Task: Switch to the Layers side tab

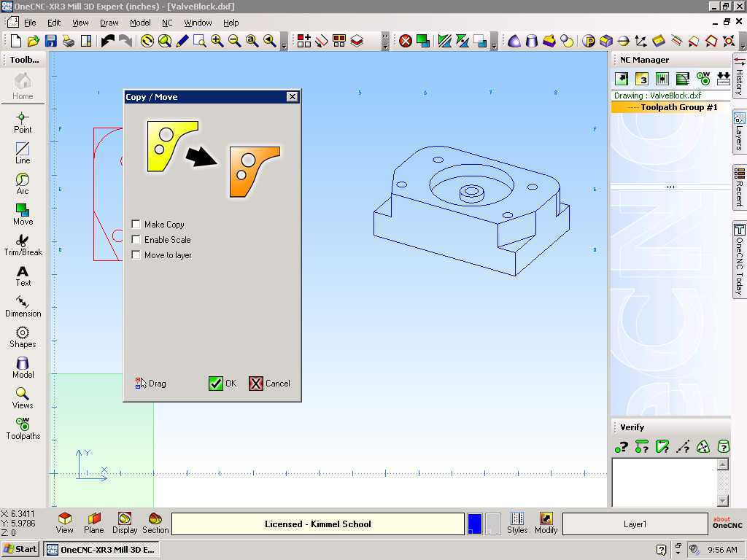Action: (740, 132)
